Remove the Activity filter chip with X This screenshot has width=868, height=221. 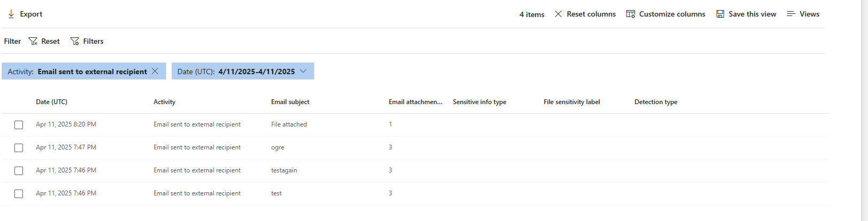(155, 71)
